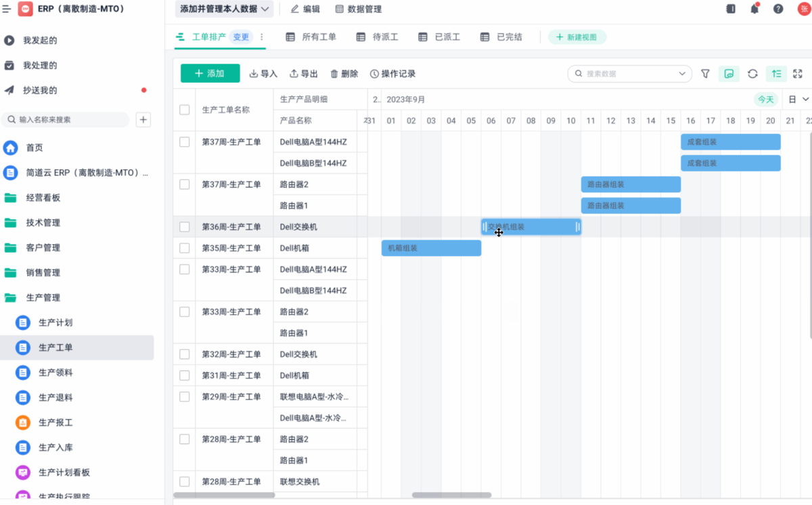Open 简道云 ERP document item
Viewport: 812px width, 505px height.
point(86,173)
